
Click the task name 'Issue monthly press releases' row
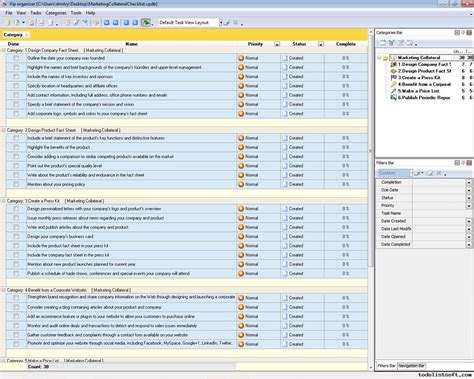[x=131, y=218]
